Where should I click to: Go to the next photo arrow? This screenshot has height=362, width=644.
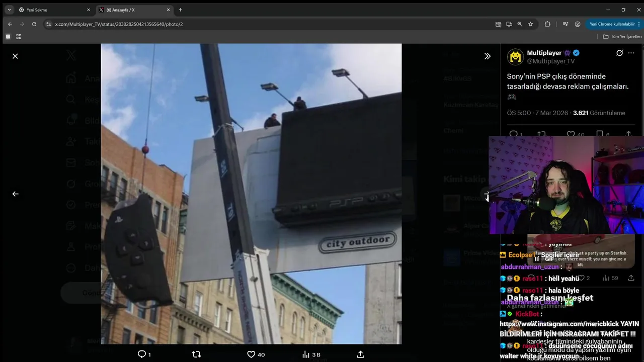(x=487, y=195)
